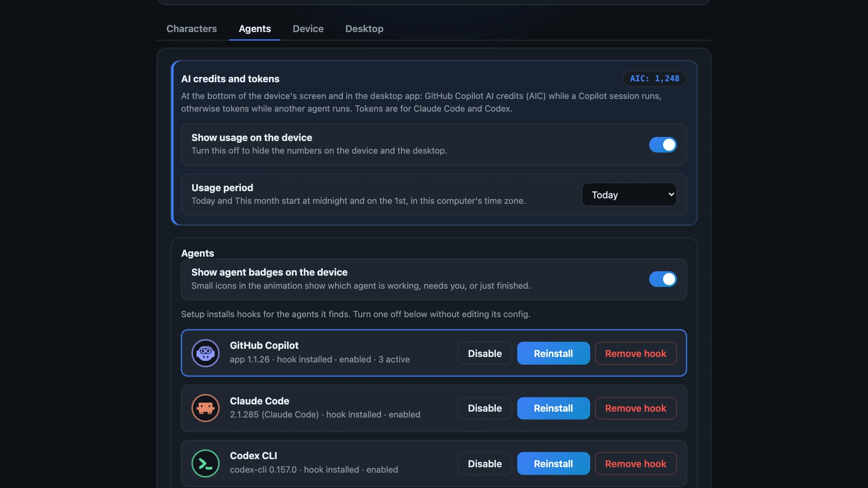Viewport: 868px width, 488px height.
Task: Click the 'Usage period' label
Action: pyautogui.click(x=222, y=188)
